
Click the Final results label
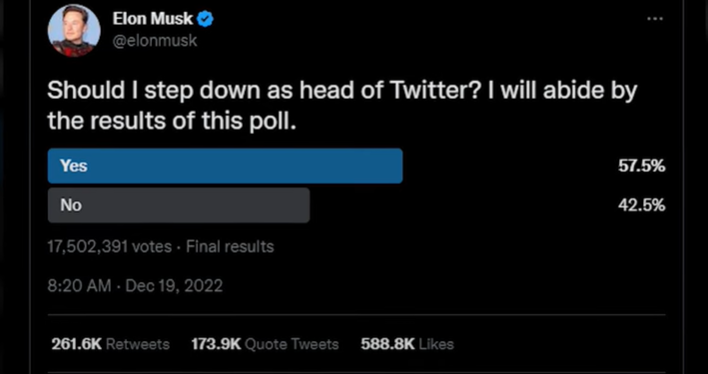[x=230, y=247]
